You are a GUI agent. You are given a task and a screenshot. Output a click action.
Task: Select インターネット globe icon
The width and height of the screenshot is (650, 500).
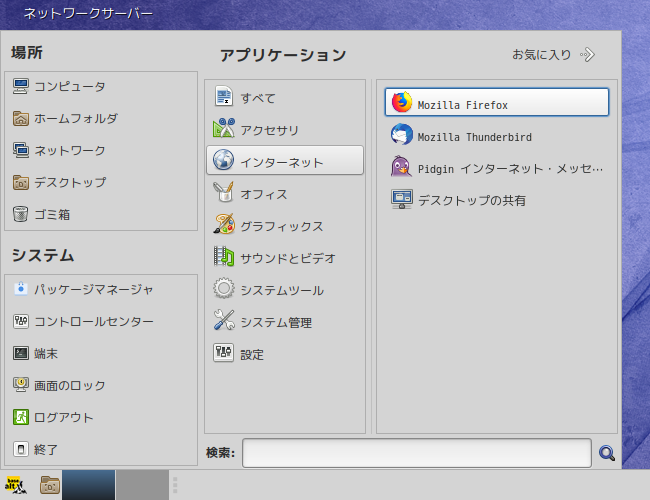point(224,160)
